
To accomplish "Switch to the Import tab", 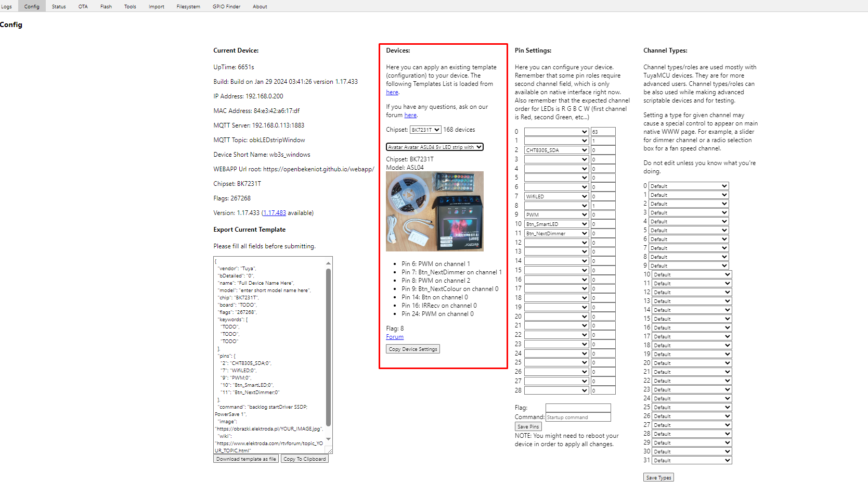I will tap(157, 6).
